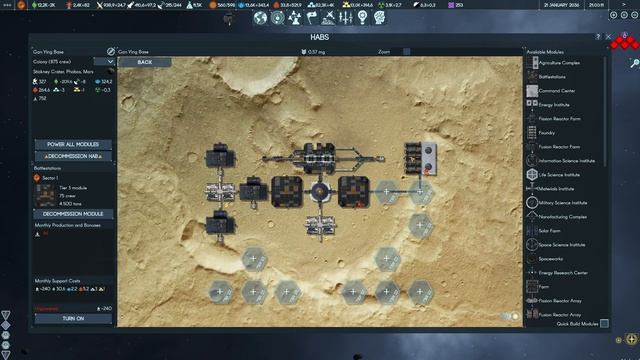Open the councilors icon in top toolbar

[295, 18]
